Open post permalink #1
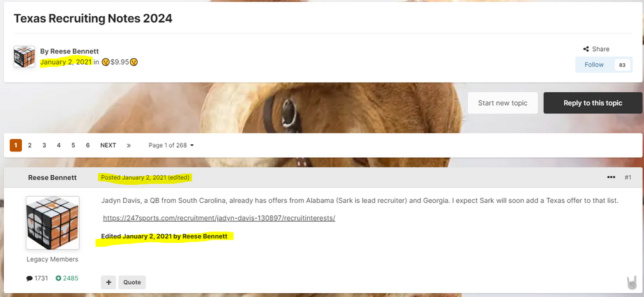Viewport: 644px width, 297px height. (x=627, y=177)
